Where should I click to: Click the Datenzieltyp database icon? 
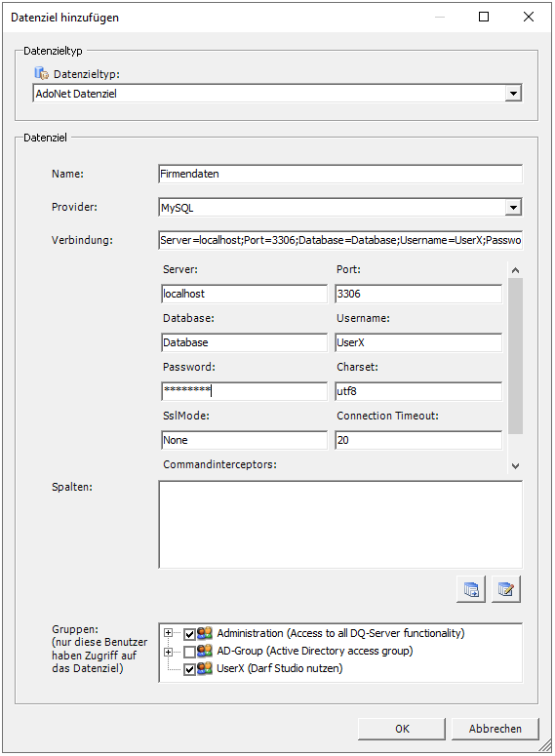tap(42, 73)
